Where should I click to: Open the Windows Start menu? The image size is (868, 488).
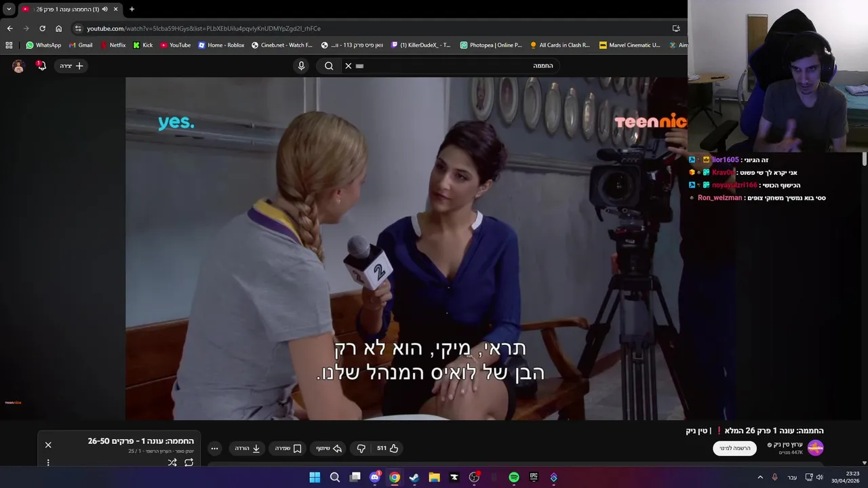point(315,477)
